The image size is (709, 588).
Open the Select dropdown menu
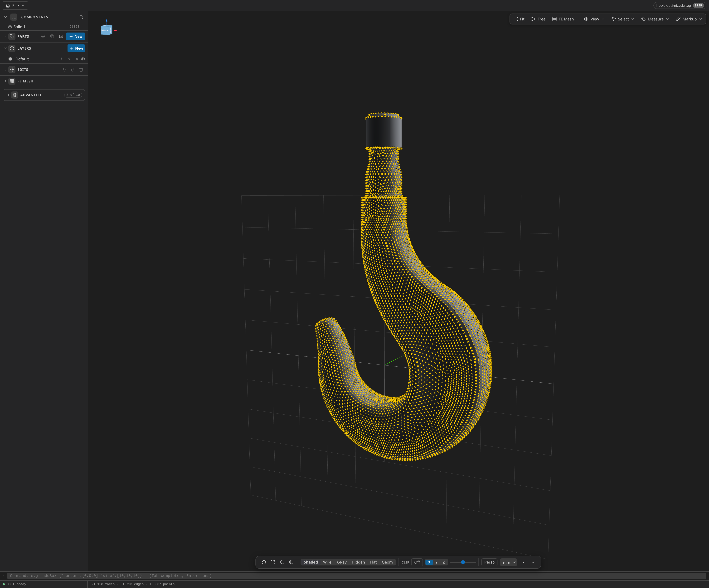(x=623, y=19)
